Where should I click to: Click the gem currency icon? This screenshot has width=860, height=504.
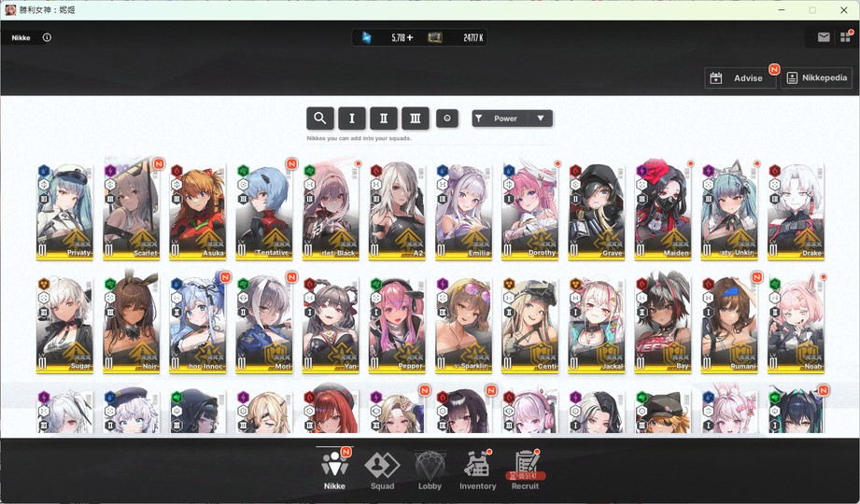[367, 37]
